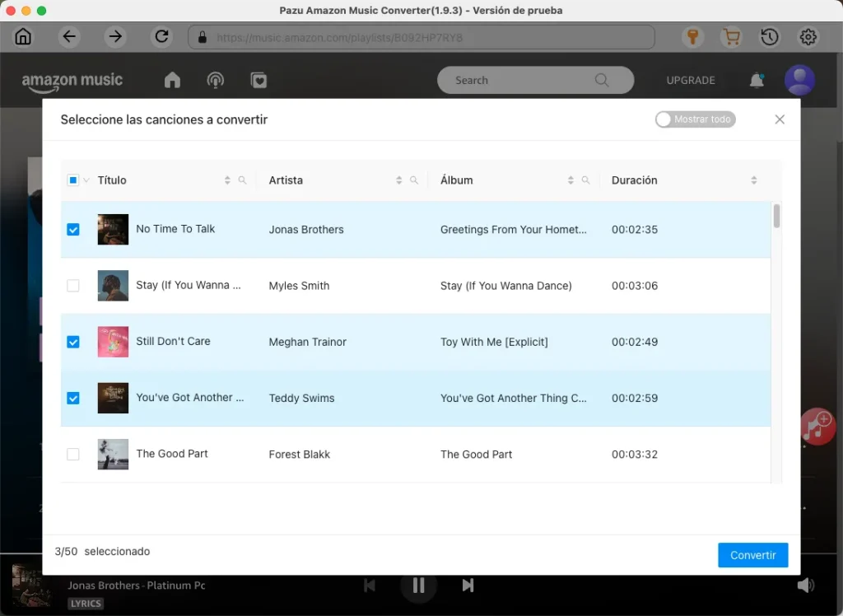
Task: Uncheck the No Time To Talk checkbox
Action: point(72,229)
